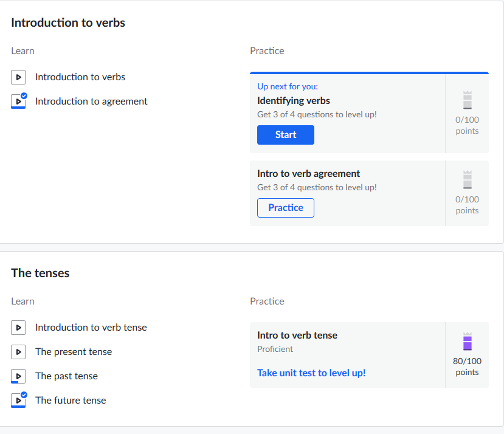Open Introduction to verb tense lesson title
This screenshot has width=504, height=434.
tap(91, 328)
